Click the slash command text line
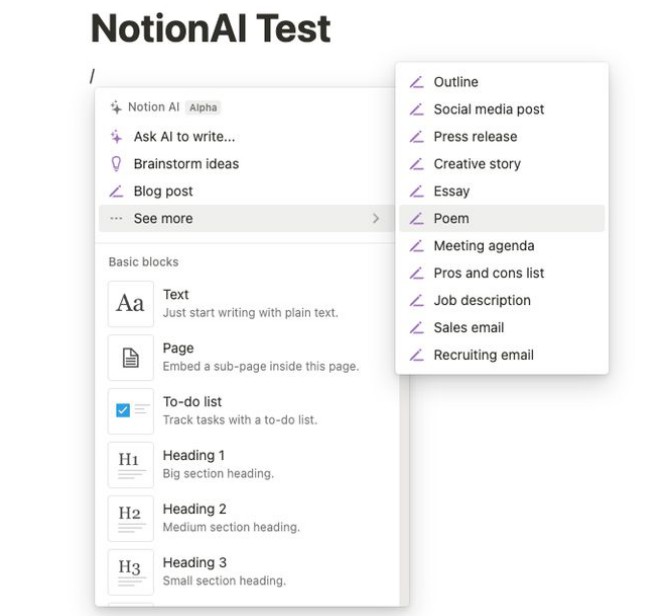 pos(93,75)
